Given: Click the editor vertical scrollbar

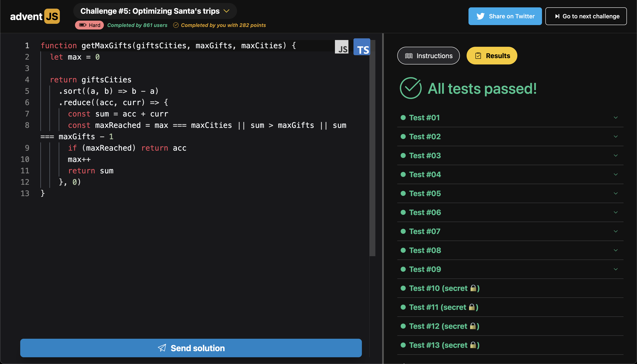Looking at the screenshot, I should coord(372,148).
